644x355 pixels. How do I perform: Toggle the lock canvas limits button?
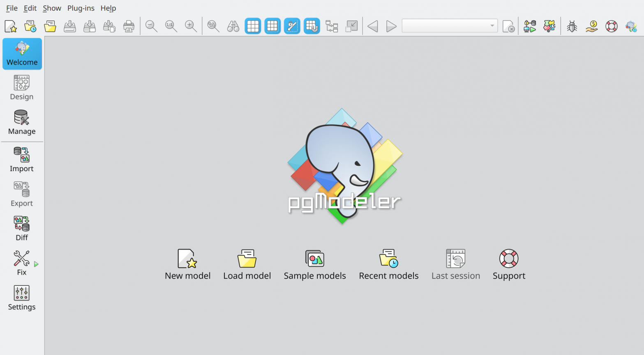(x=292, y=26)
